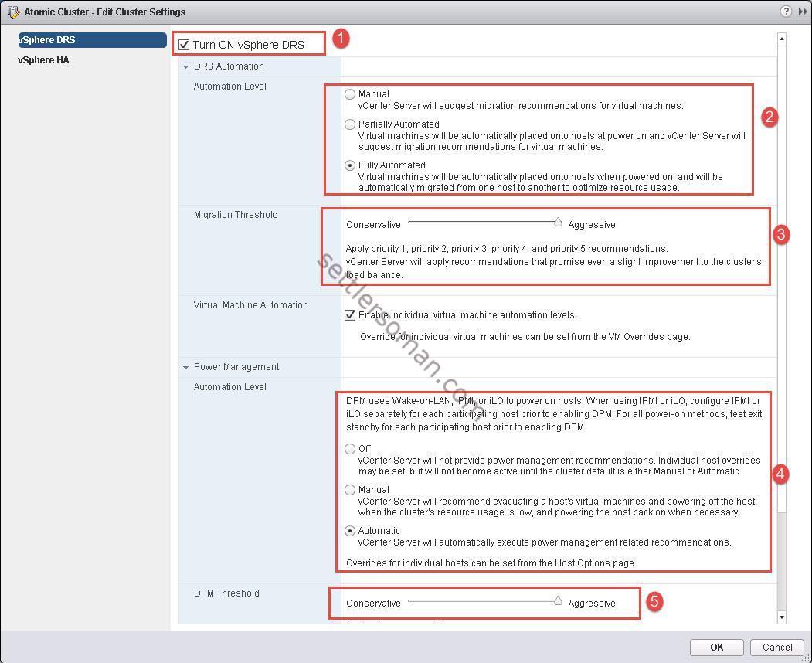
Task: Click the Conservative label of Migration Threshold
Action: [373, 224]
